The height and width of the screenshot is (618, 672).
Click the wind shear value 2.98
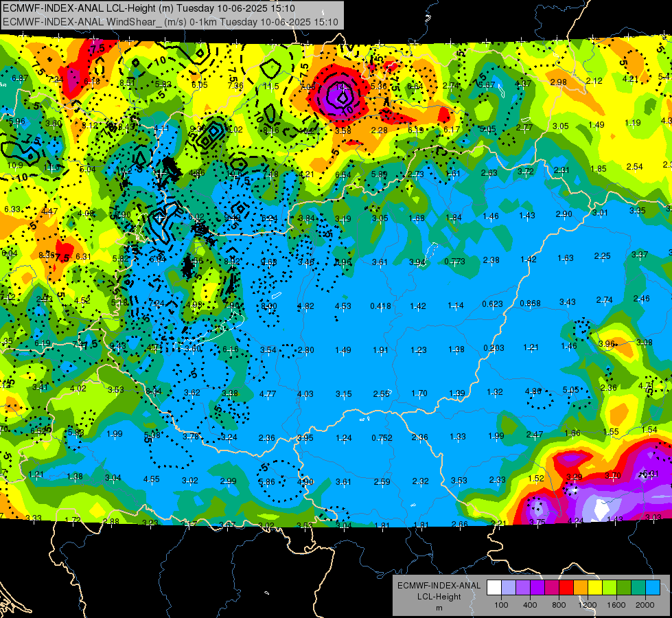tap(559, 82)
